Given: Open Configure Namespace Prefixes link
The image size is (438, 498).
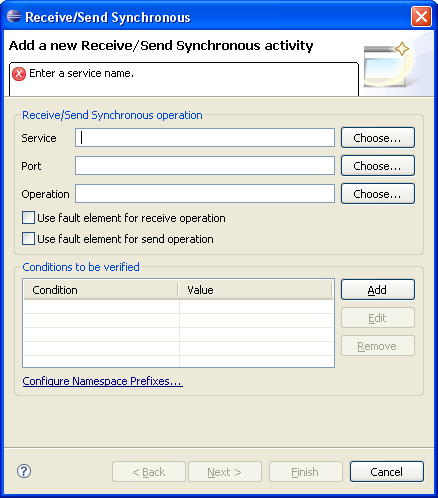Looking at the screenshot, I should click(x=102, y=381).
